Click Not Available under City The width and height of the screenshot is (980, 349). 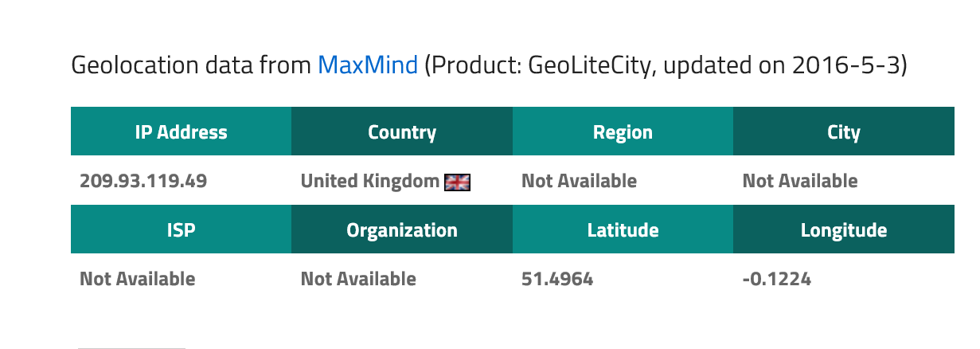[x=800, y=181]
